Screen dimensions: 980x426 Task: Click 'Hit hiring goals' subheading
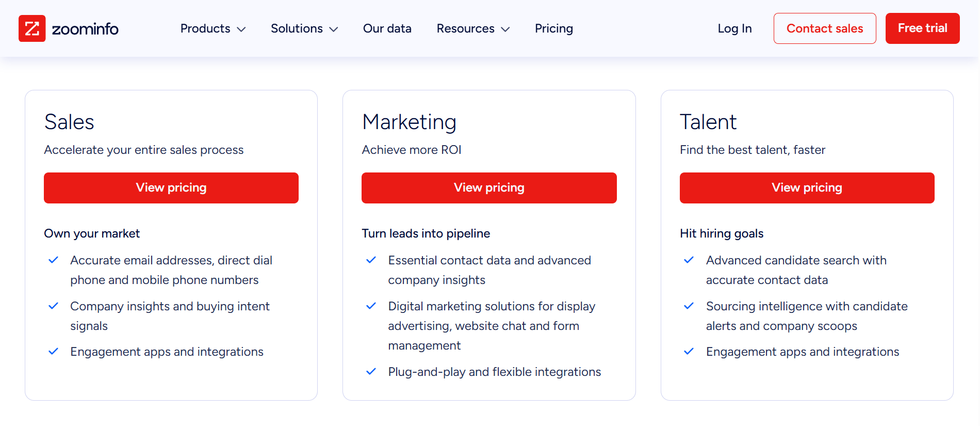(722, 233)
